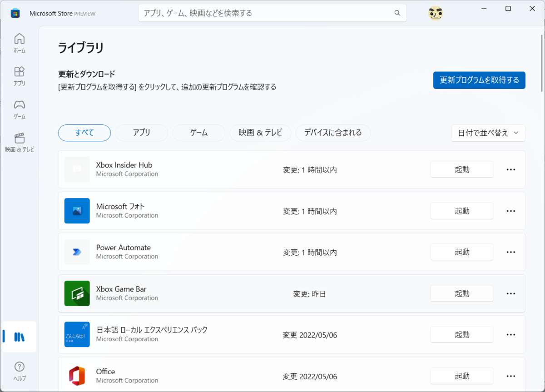Image resolution: width=545 pixels, height=392 pixels.
Task: Launch Xbox Game Bar with 起動
Action: 462,293
